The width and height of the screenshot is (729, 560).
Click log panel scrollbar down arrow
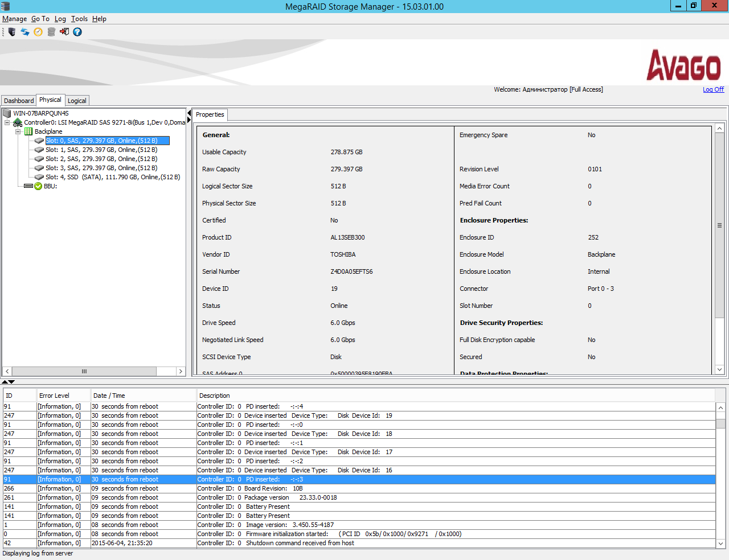[720, 543]
